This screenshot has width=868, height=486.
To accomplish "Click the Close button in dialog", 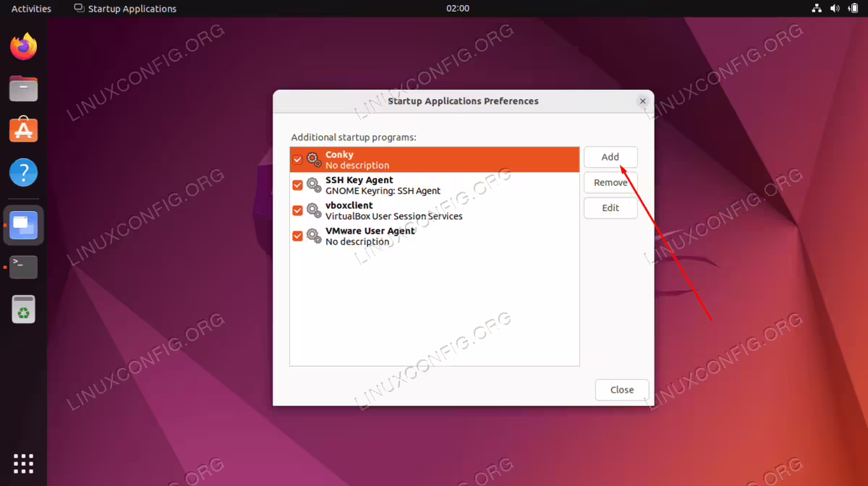I will (622, 390).
